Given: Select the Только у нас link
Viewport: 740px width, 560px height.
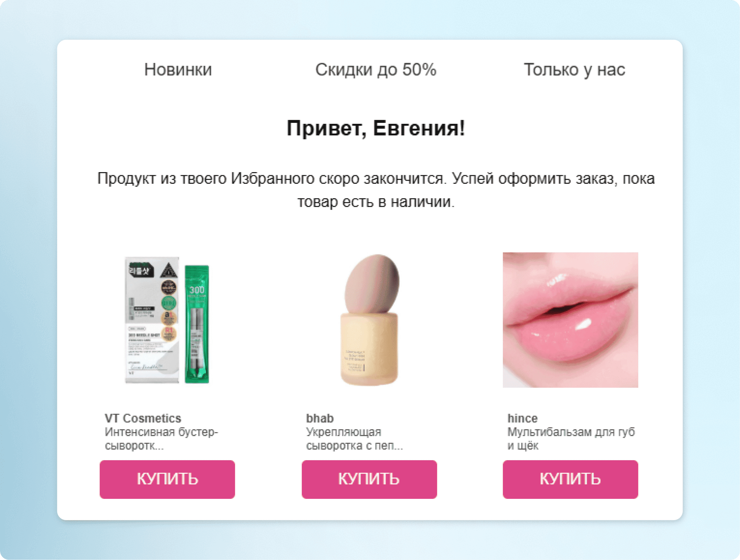Looking at the screenshot, I should [574, 70].
